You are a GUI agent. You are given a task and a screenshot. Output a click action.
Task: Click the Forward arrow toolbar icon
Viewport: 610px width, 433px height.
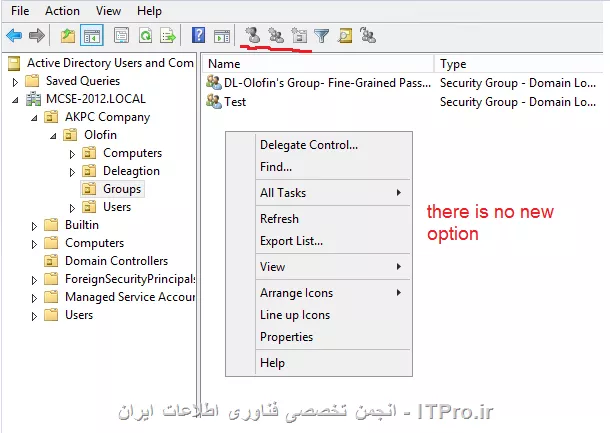(x=37, y=36)
